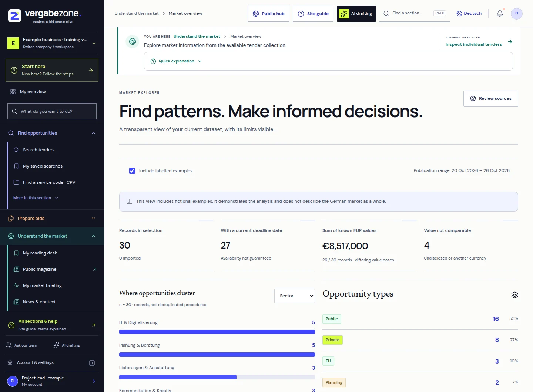This screenshot has width=533, height=392.
Task: Open the PI user avatar in header
Action: tap(517, 13)
